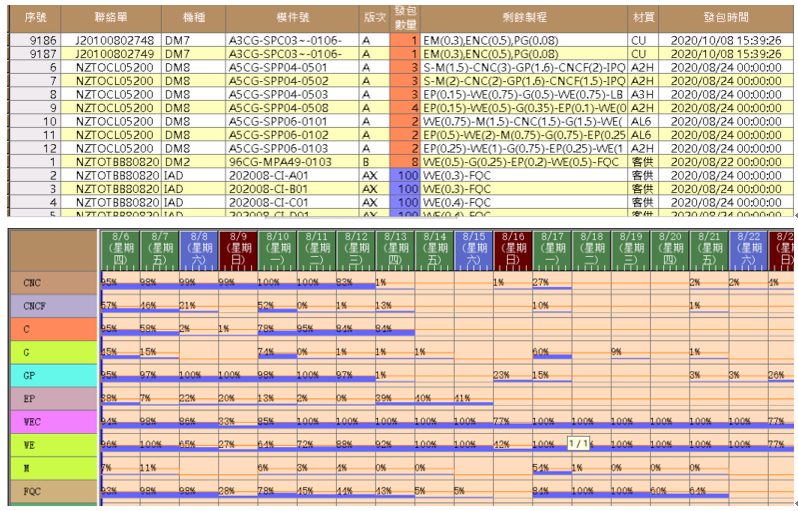Click quantity 100 cell for 202008-CI-A01
This screenshot has height=511, width=798.
click(405, 175)
